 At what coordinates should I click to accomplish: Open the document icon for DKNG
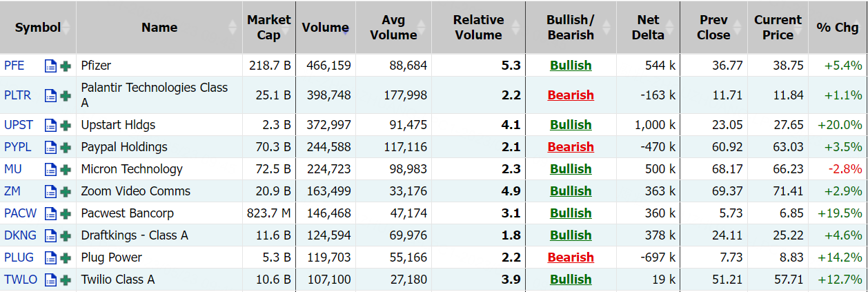point(50,236)
